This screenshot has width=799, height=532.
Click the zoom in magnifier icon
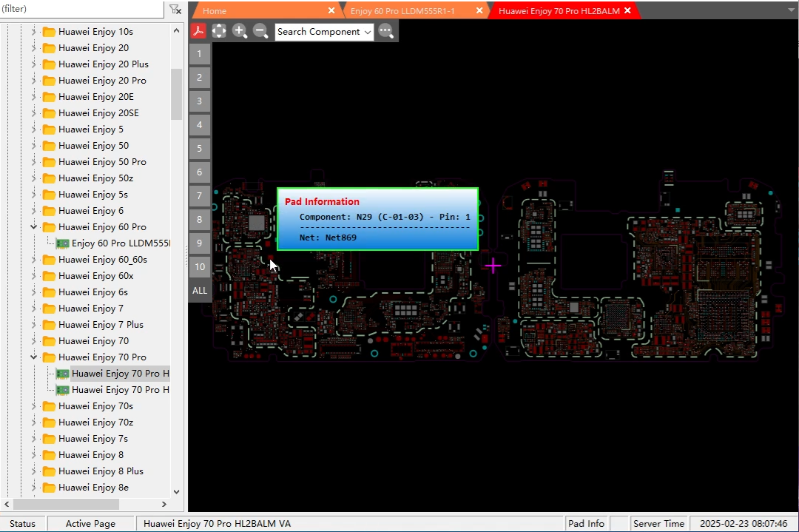pyautogui.click(x=240, y=31)
